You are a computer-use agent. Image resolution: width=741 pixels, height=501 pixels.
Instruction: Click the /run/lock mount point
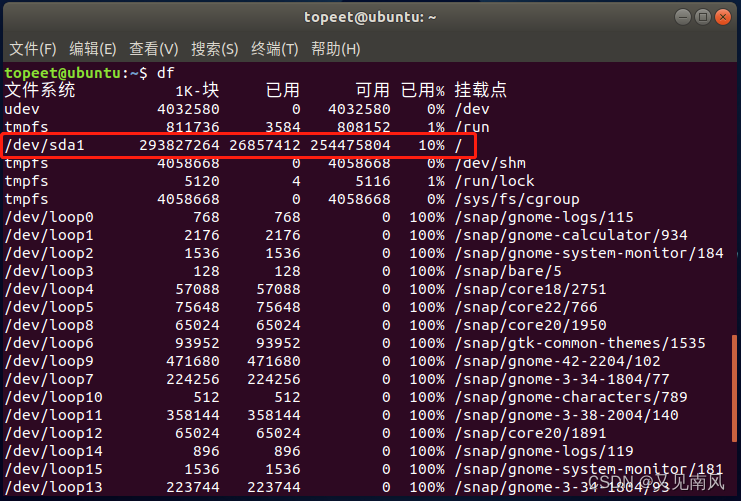494,181
